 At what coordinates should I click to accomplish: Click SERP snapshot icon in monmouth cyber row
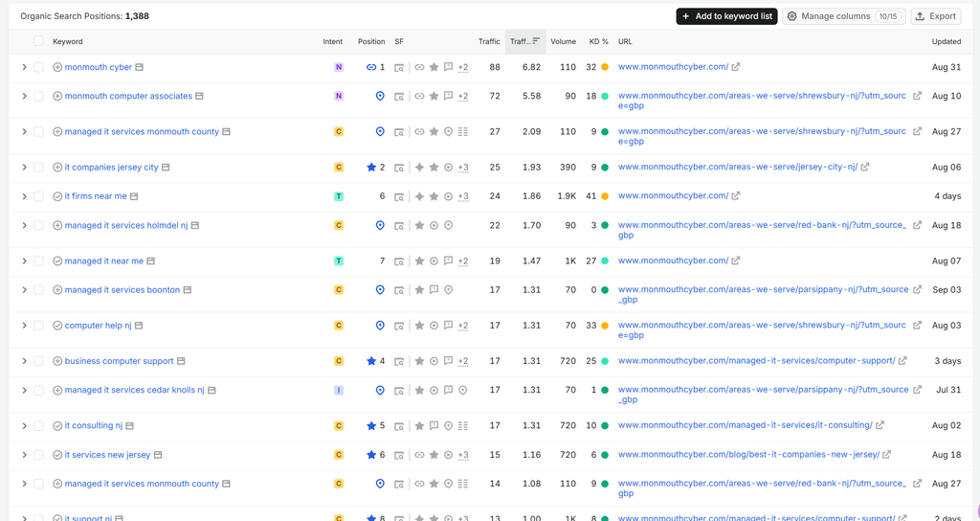[399, 68]
